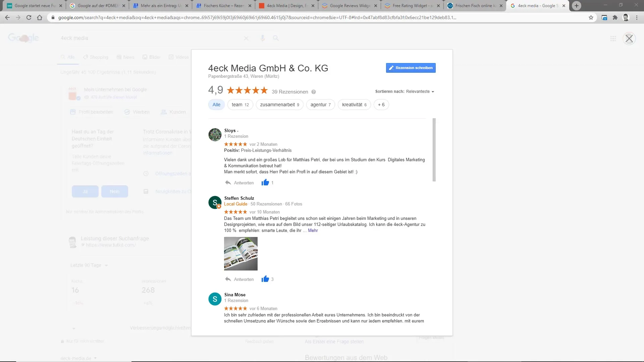Filter reviews by kreativität chip
644x362 pixels.
[x=354, y=105]
